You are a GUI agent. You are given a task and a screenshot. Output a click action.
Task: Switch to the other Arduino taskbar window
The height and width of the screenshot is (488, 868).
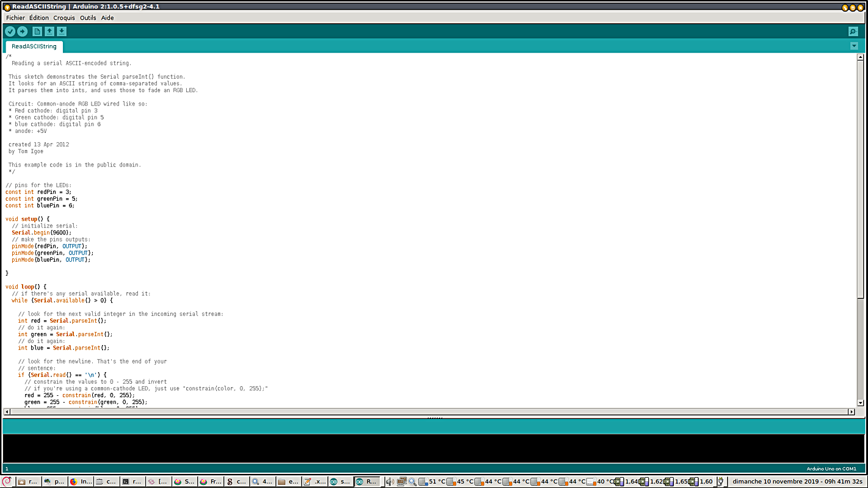pyautogui.click(x=341, y=481)
